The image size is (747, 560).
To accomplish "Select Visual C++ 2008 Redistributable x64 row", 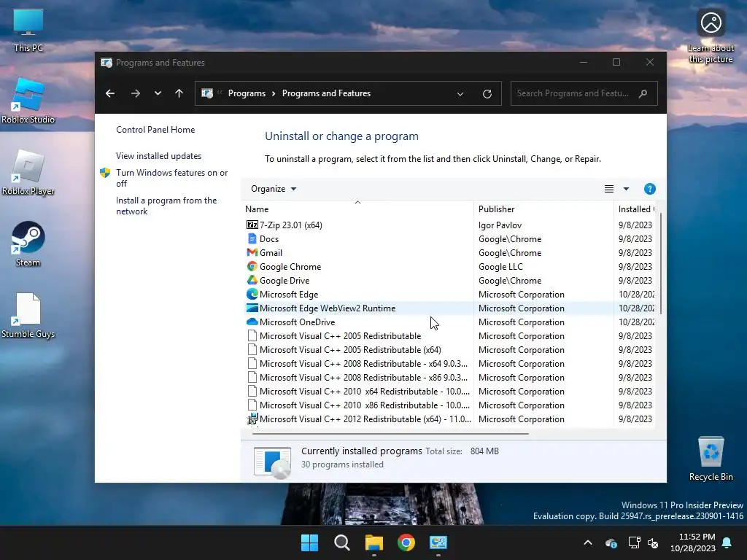I will pos(449,363).
